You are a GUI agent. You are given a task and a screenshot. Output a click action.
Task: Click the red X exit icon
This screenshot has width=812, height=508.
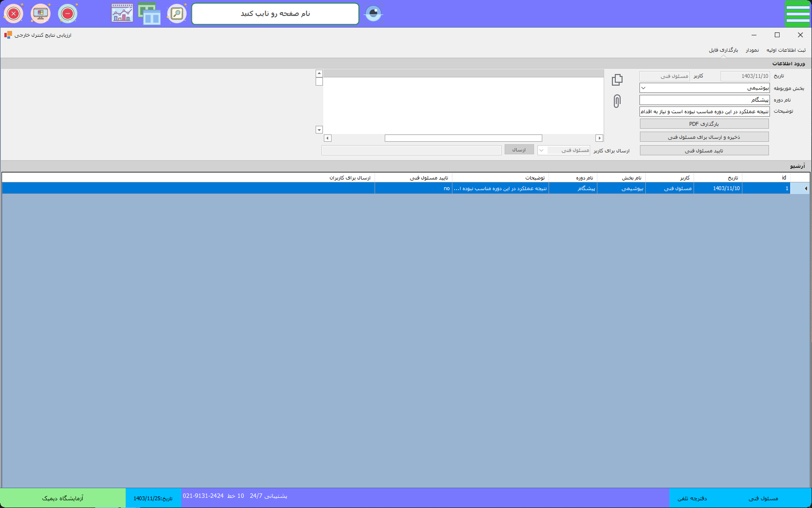click(x=14, y=14)
